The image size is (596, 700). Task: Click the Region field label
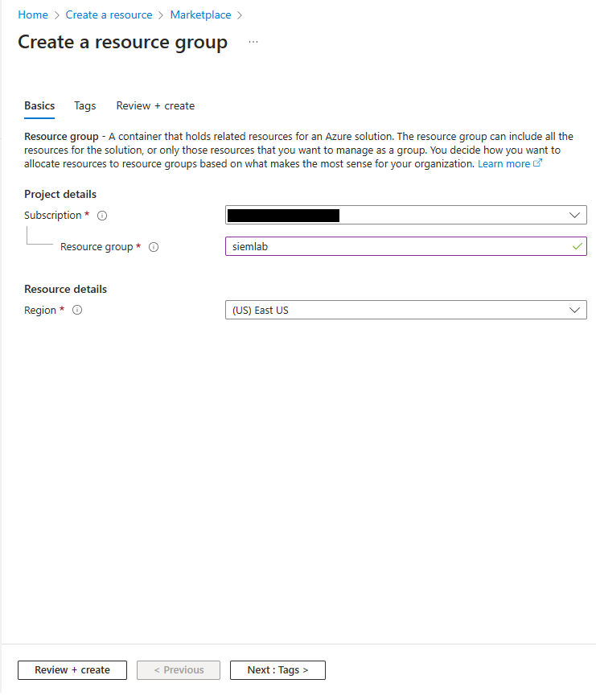coord(40,311)
